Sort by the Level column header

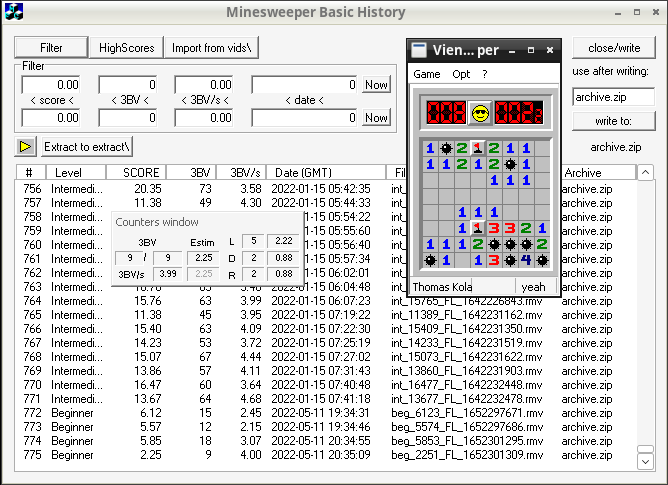coord(76,173)
